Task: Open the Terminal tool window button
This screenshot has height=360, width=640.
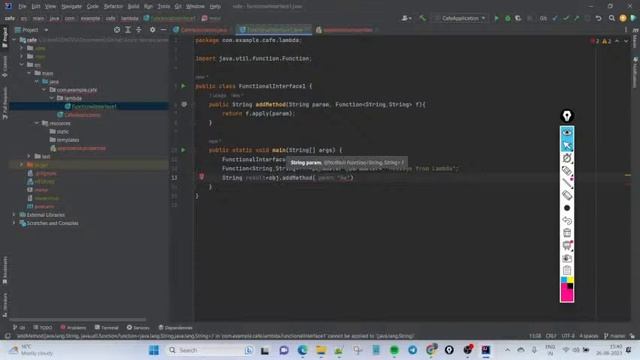Action: (x=107, y=328)
